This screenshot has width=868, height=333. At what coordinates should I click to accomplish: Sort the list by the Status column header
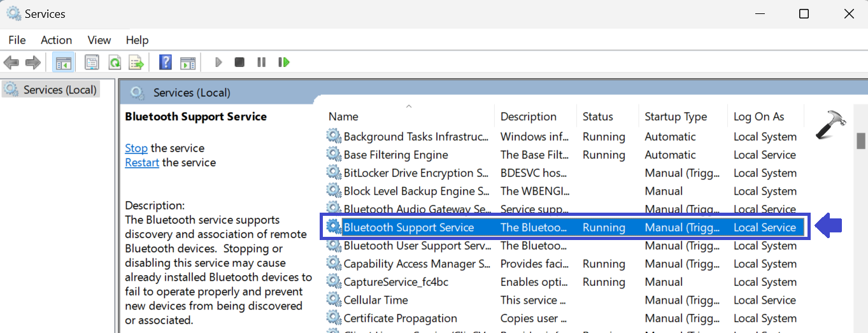[597, 117]
